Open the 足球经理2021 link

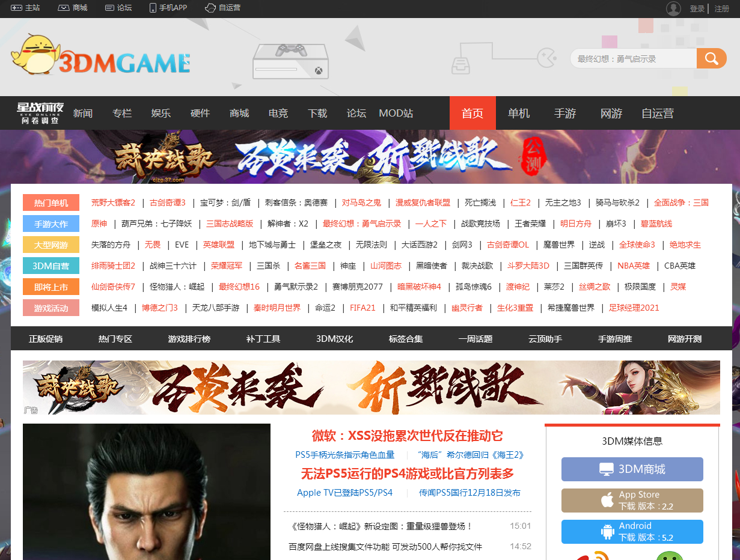[x=634, y=308]
